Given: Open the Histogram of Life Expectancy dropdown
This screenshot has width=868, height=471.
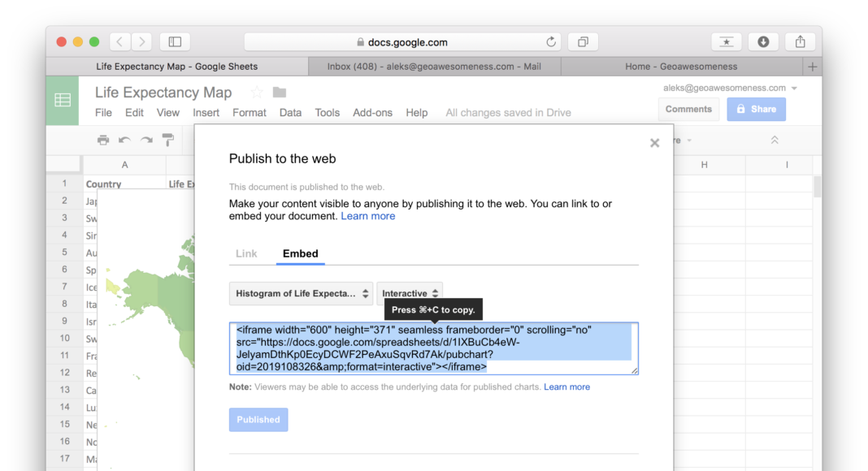Looking at the screenshot, I should click(x=300, y=293).
